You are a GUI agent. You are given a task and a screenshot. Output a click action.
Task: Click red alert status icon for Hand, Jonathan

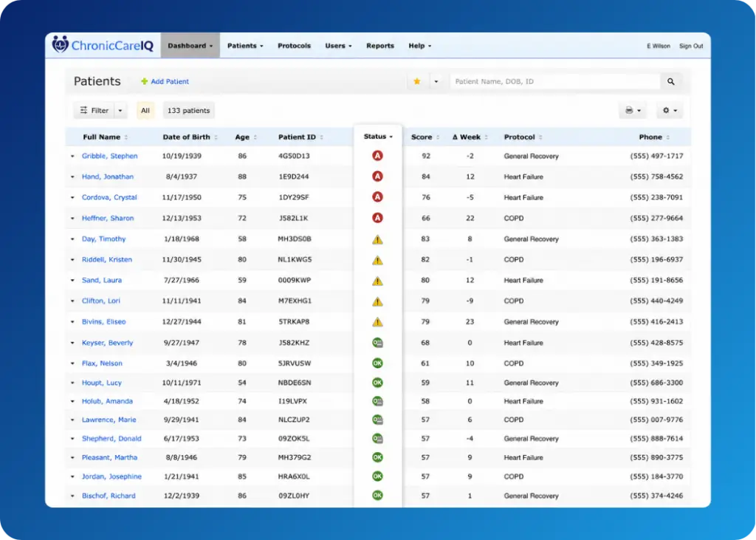coord(377,177)
